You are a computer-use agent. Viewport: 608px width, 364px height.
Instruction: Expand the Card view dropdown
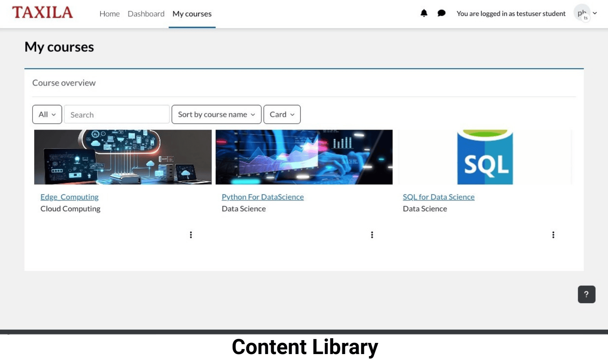pos(282,115)
